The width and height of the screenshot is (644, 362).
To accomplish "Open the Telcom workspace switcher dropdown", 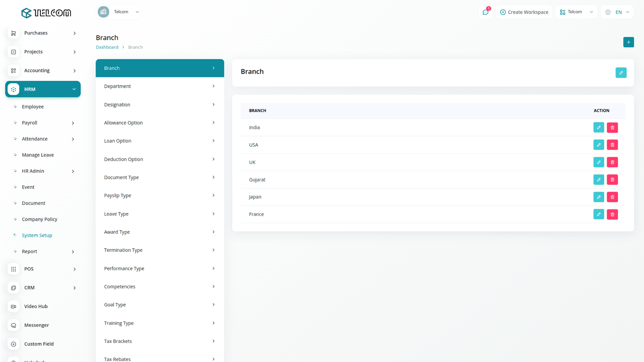I will 576,12.
